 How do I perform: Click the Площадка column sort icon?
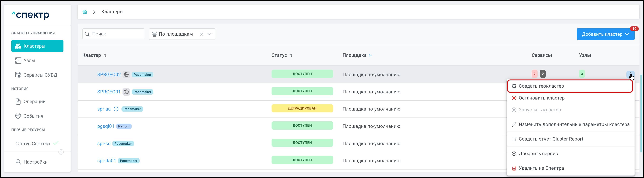(x=371, y=55)
